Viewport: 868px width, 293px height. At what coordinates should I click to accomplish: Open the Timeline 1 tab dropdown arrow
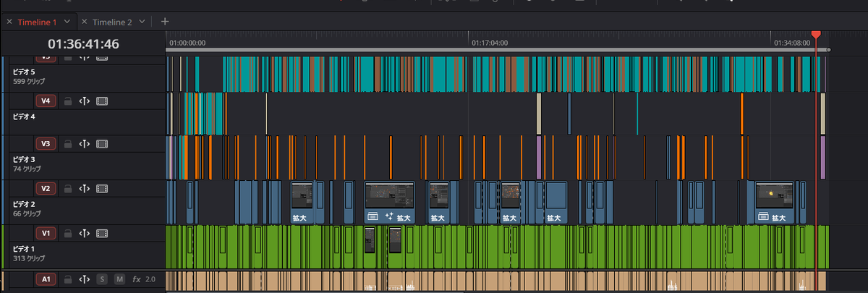pyautogui.click(x=67, y=22)
